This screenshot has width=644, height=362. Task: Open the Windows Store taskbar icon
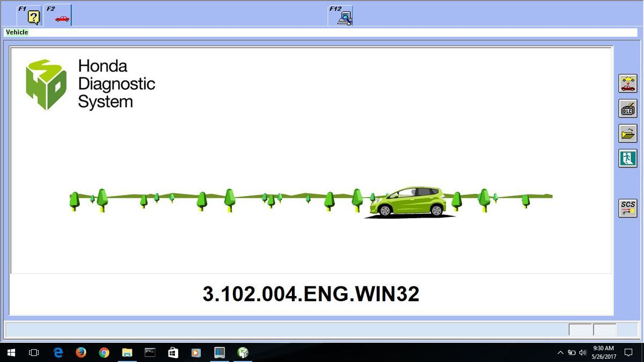pyautogui.click(x=173, y=352)
